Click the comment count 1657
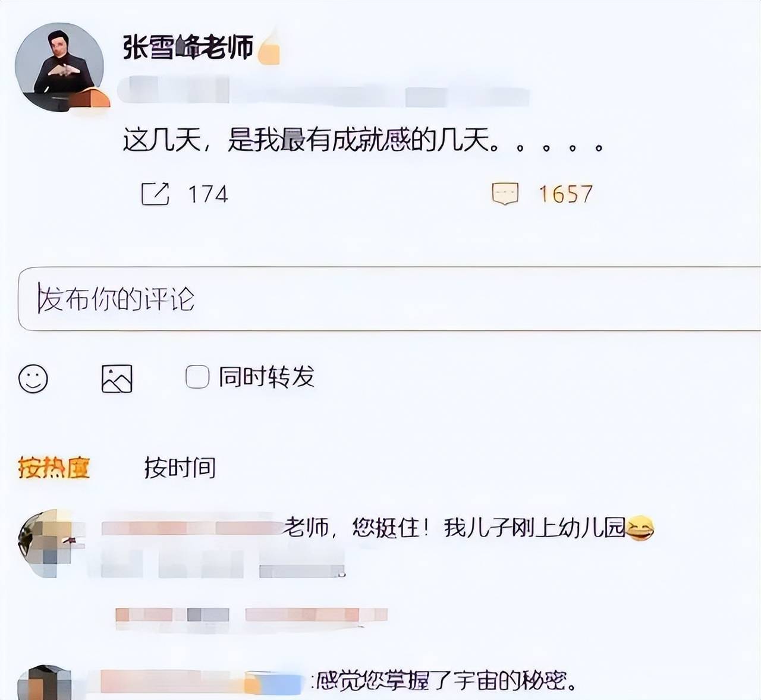The height and width of the screenshot is (700, 761). (x=566, y=194)
